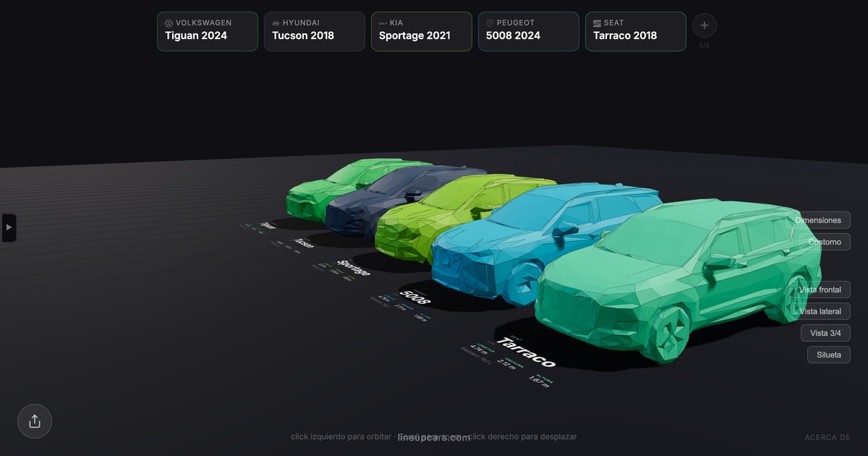This screenshot has height=456, width=868.
Task: Click the plus icon to add a car
Action: click(705, 25)
